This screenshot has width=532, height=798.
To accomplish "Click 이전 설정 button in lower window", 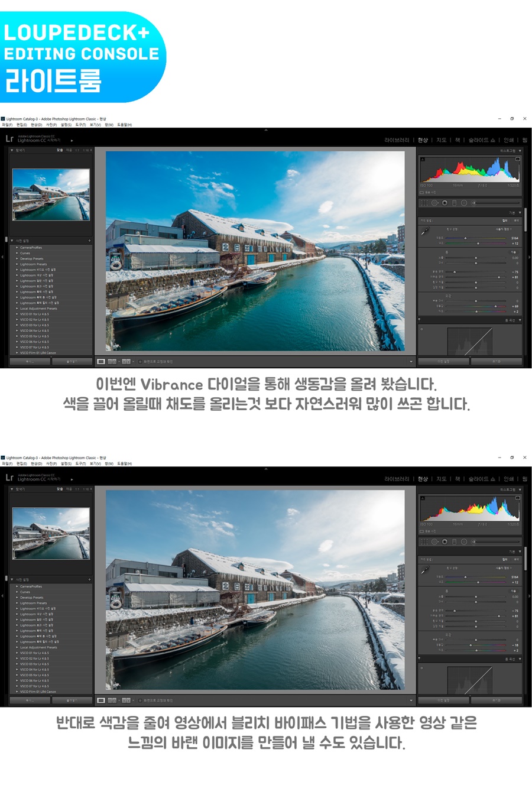I will coord(443,700).
